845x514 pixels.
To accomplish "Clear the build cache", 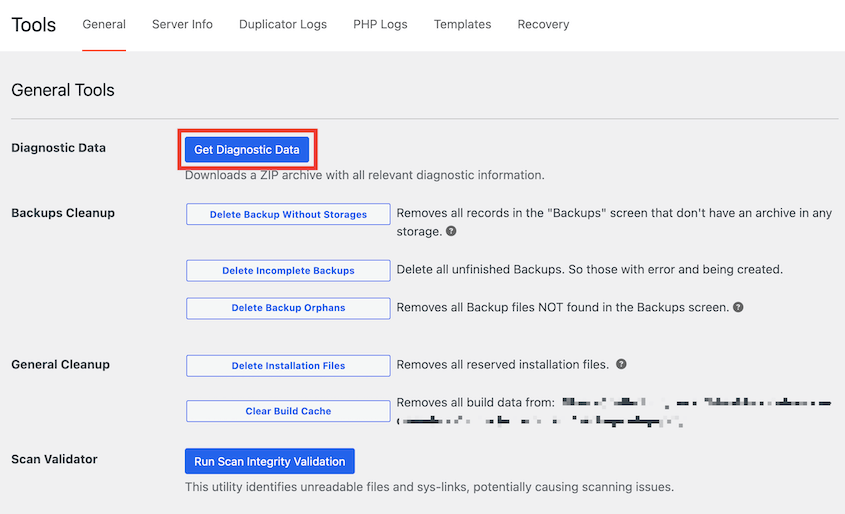I will [288, 411].
